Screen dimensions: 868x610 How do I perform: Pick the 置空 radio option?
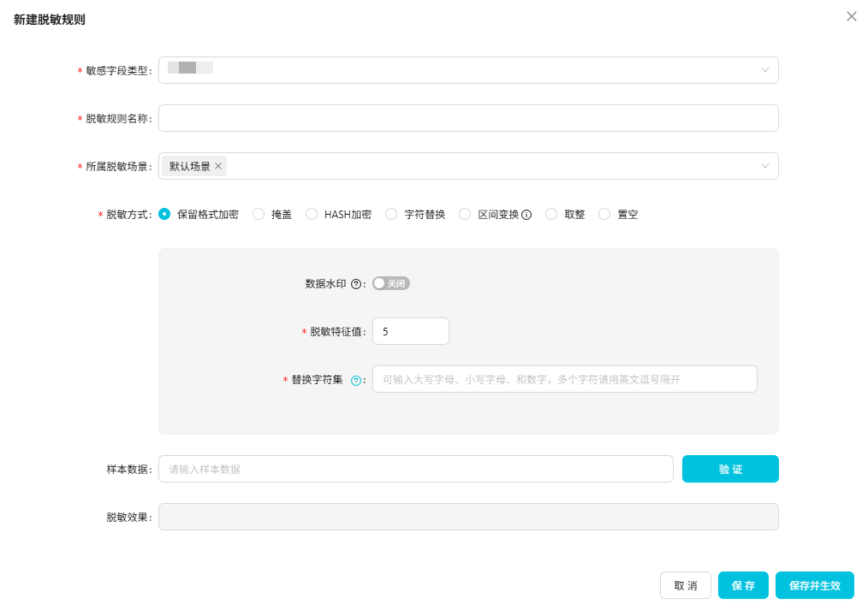604,214
